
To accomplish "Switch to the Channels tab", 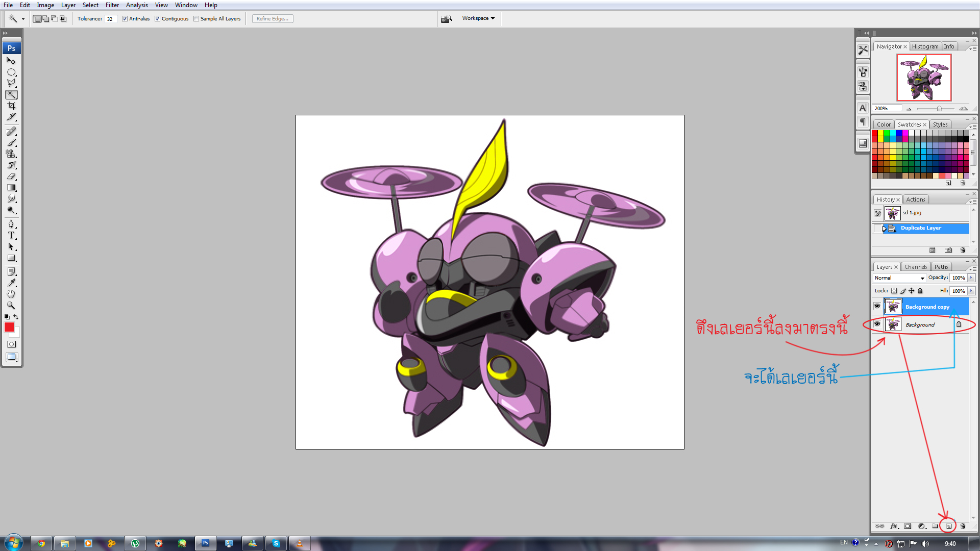I will tap(916, 267).
